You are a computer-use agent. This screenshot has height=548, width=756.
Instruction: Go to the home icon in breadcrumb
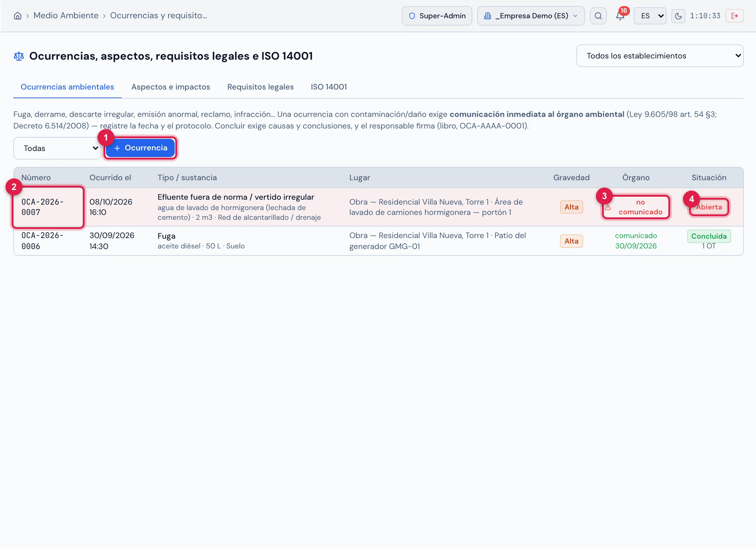(x=18, y=16)
